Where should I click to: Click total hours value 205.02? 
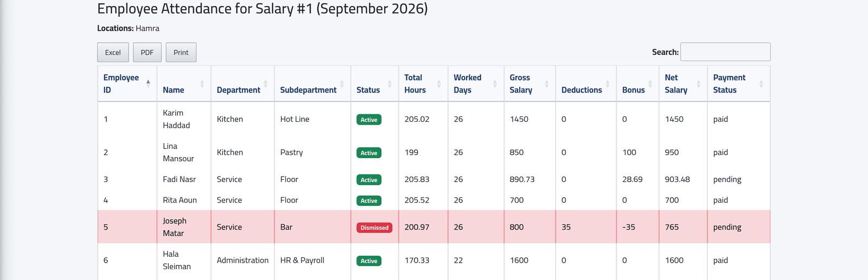coord(417,119)
